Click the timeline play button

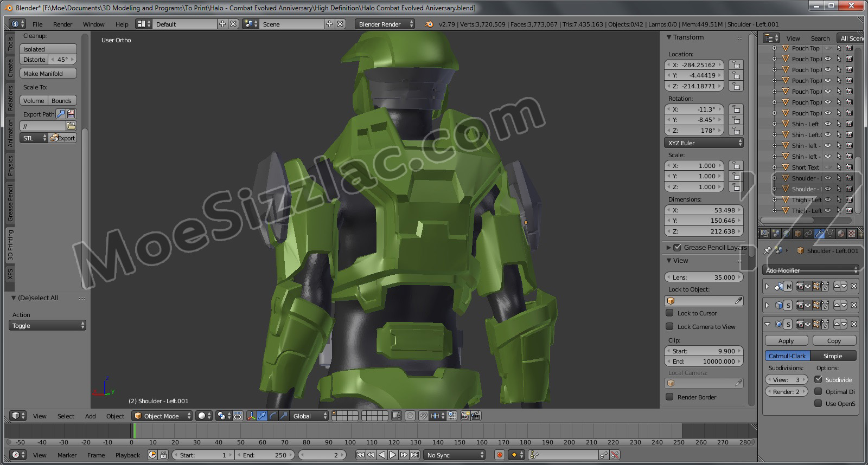coord(393,455)
